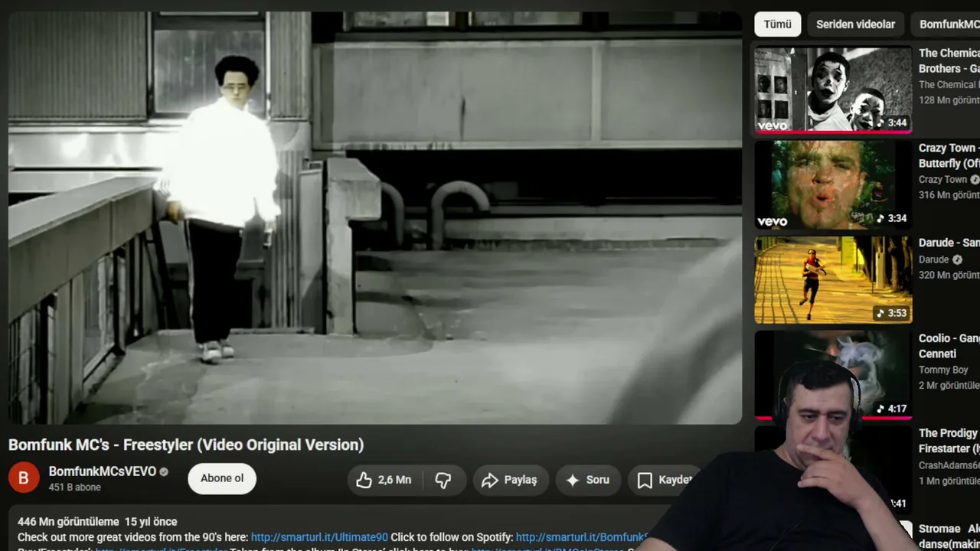
Task: Click the '128 Mn görünt' view count
Action: point(949,100)
